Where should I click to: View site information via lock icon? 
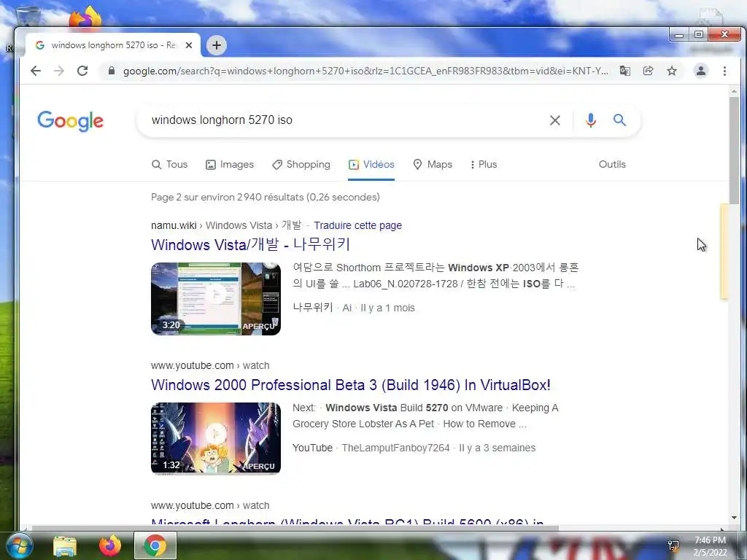coord(112,71)
